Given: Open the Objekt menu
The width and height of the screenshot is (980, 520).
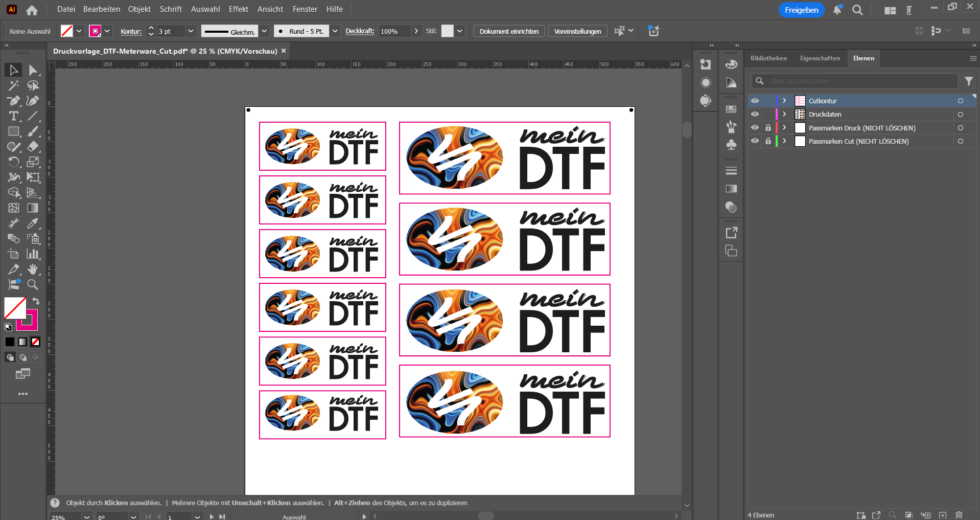Looking at the screenshot, I should pyautogui.click(x=139, y=9).
